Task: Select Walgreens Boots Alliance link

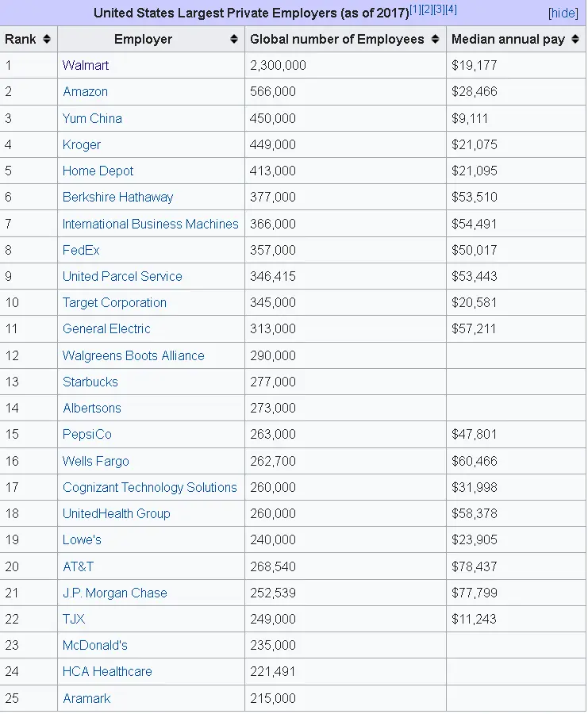Action: [133, 355]
